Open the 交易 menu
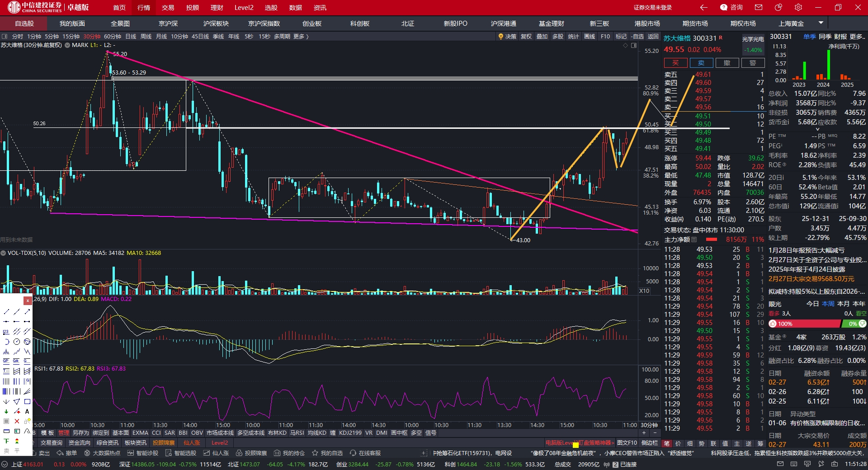 tap(168, 8)
